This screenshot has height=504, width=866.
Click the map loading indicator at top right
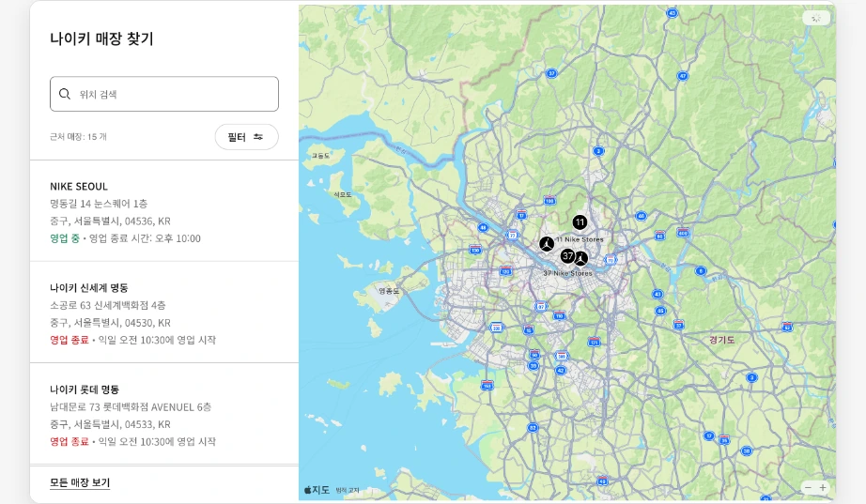pyautogui.click(x=815, y=18)
